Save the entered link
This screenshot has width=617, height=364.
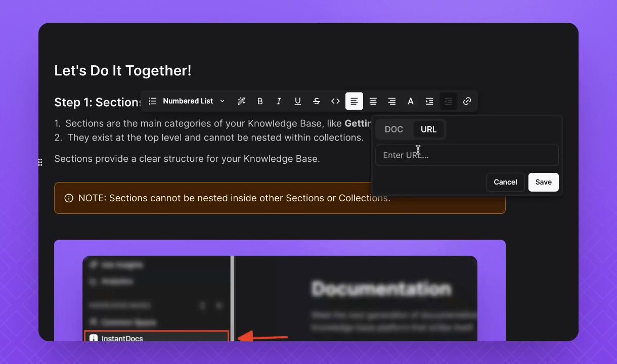544,182
